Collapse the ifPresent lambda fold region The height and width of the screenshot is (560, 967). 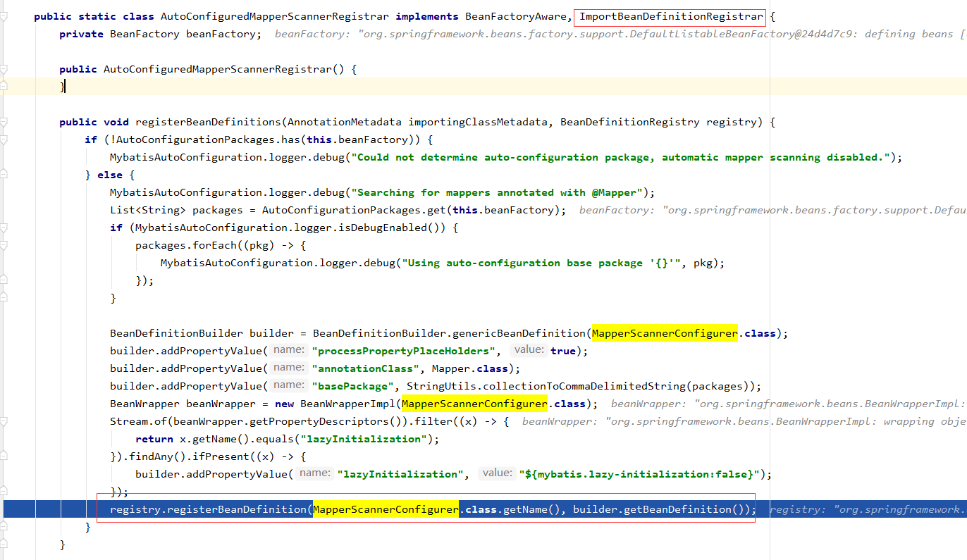tap(5, 456)
